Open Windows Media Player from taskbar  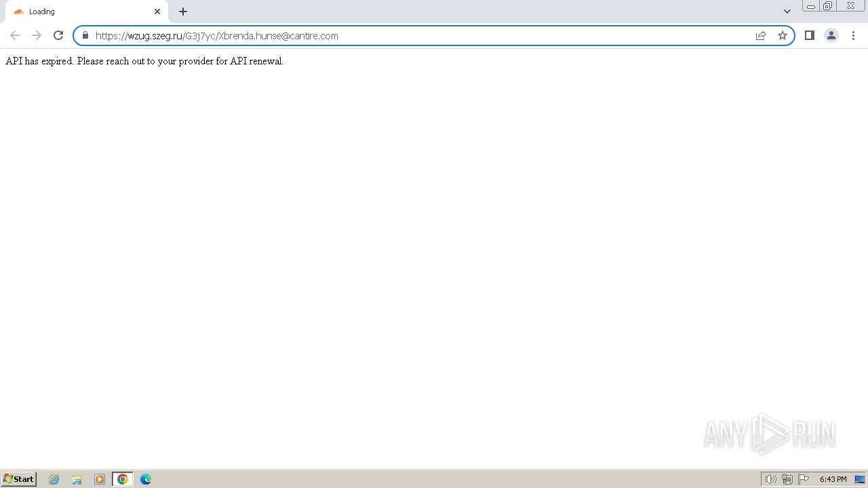100,479
